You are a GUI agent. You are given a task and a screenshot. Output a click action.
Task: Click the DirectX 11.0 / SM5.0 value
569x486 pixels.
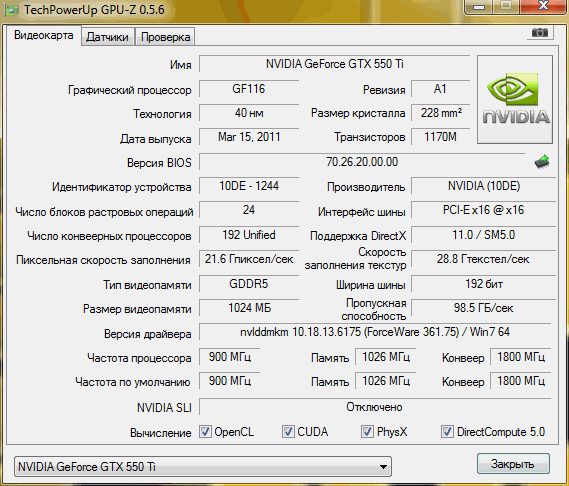(483, 235)
